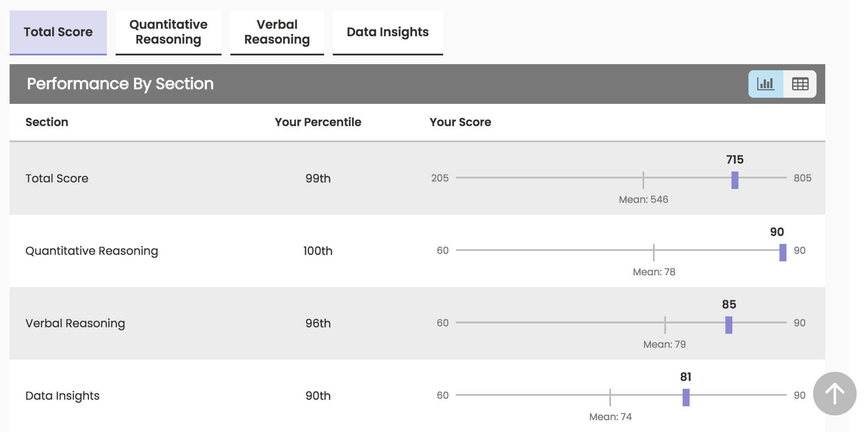Image resolution: width=868 pixels, height=432 pixels.
Task: Open the Total Score tab
Action: tap(58, 32)
